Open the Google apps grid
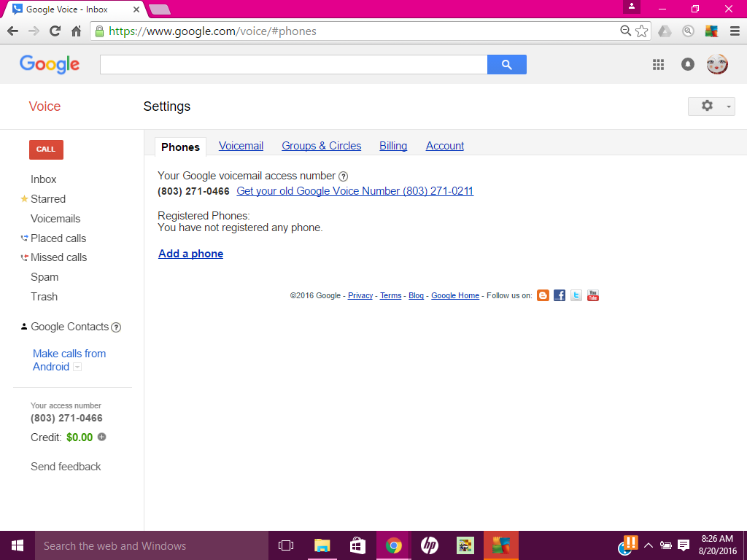Image resolution: width=747 pixels, height=560 pixels. coord(658,64)
